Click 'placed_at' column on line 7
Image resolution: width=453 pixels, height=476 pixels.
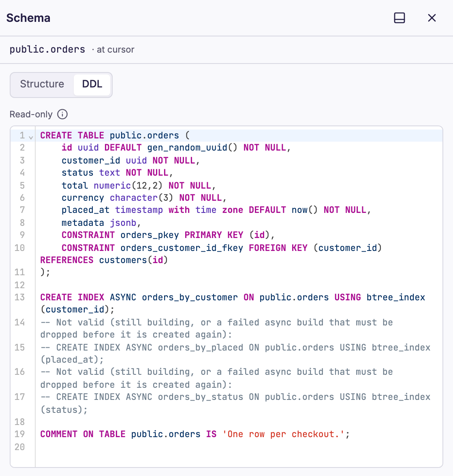[85, 210]
